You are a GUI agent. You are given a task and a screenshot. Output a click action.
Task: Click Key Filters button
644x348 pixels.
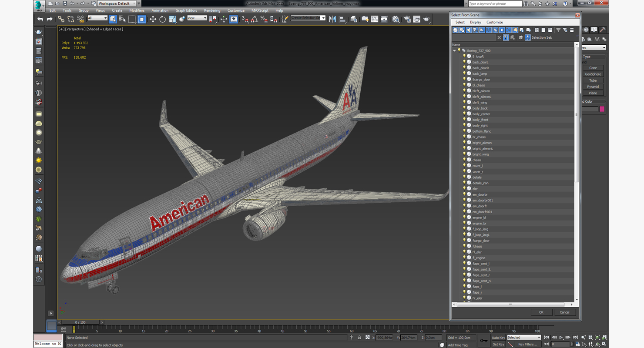(x=527, y=345)
